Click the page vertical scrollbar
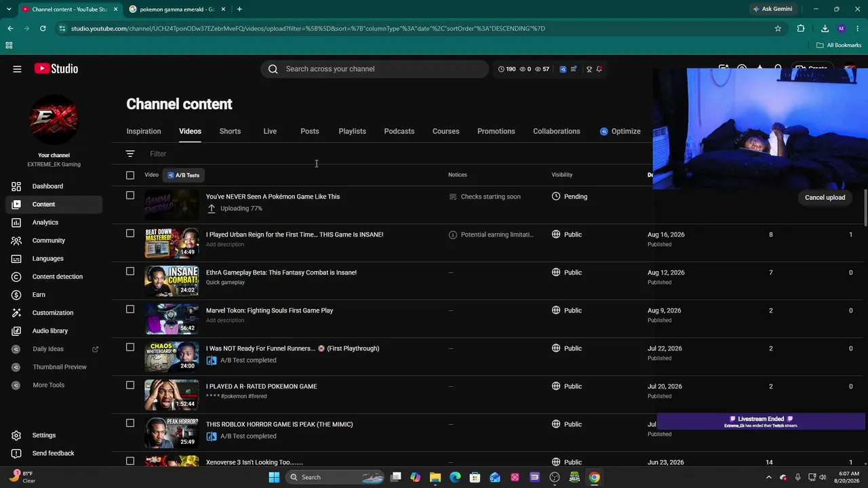The image size is (868, 488). point(865,207)
